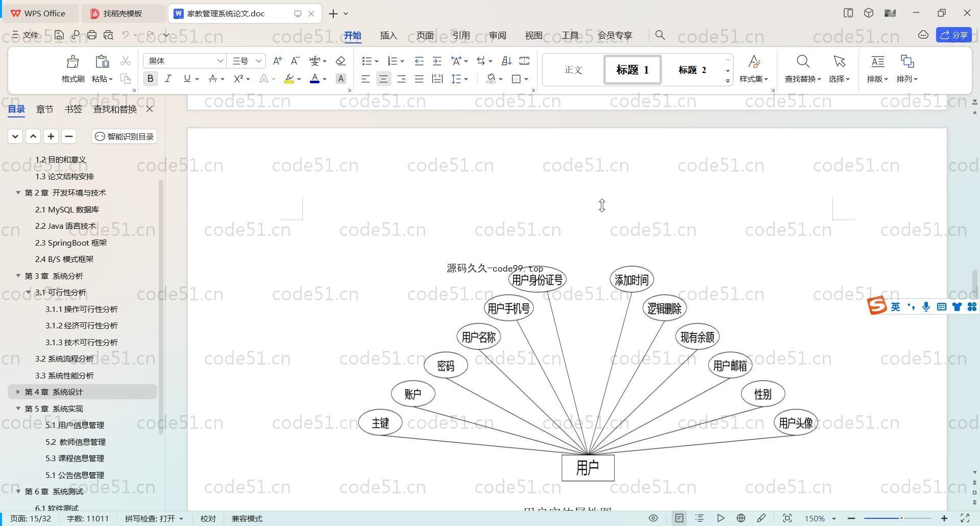Open the 插入 ribbon tab
The height and width of the screenshot is (526, 980).
pos(388,35)
